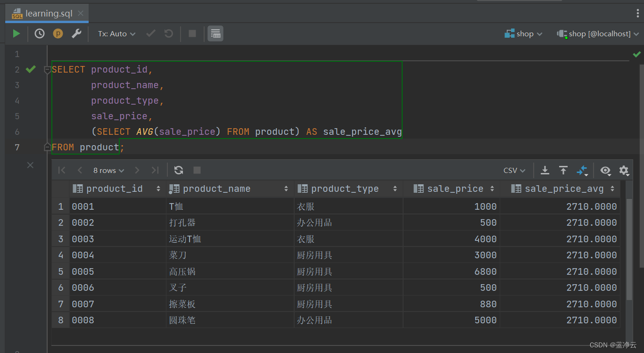Click the stop execution square in toolbar
The width and height of the screenshot is (644, 353).
point(192,33)
